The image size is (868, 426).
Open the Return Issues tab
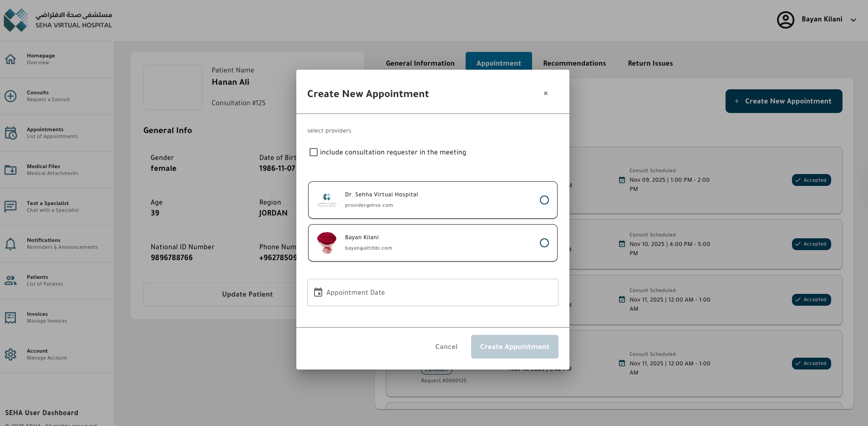click(650, 63)
